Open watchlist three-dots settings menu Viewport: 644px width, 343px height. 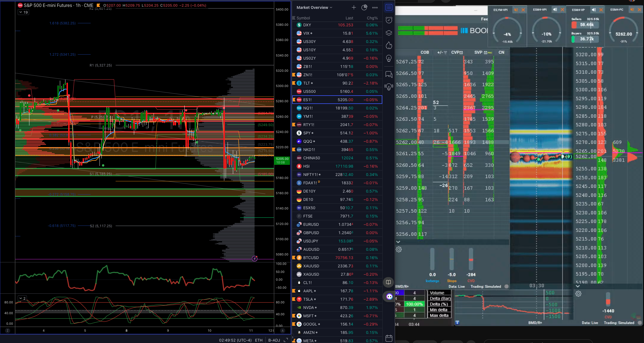click(x=375, y=7)
